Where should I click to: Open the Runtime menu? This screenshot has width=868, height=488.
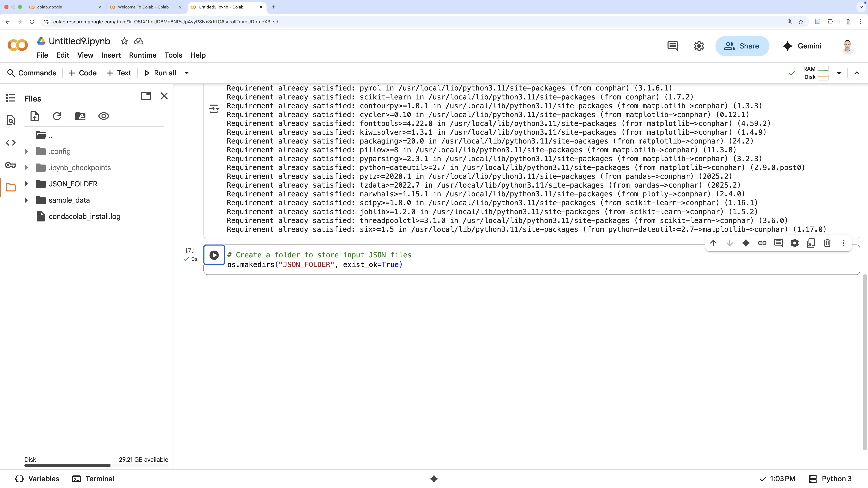[143, 55]
